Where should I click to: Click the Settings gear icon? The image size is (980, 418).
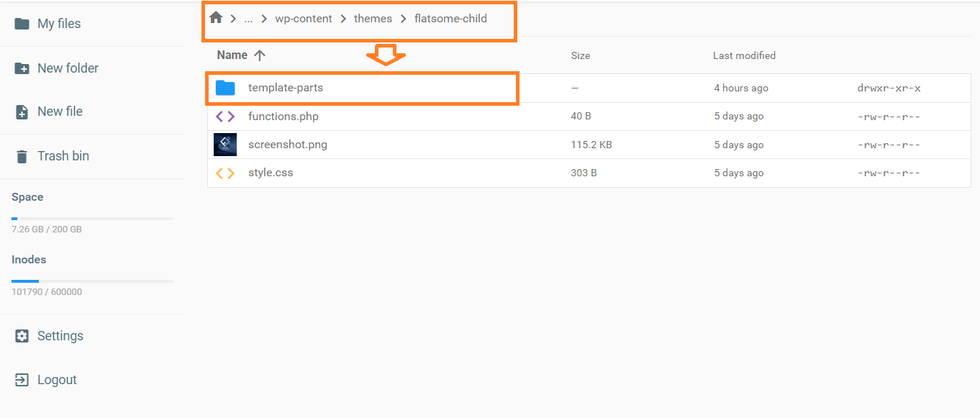pyautogui.click(x=22, y=336)
